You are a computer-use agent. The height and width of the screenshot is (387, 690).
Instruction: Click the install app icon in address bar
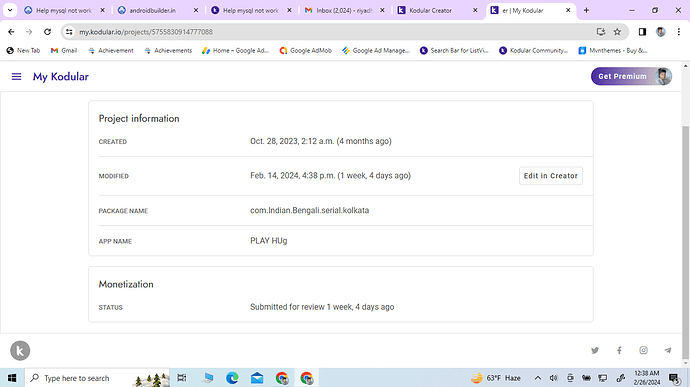click(x=601, y=32)
